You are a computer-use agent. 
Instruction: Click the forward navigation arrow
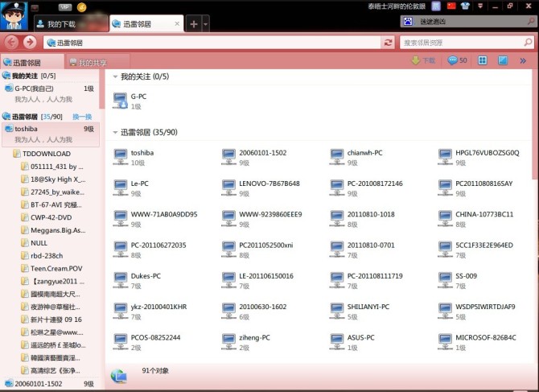click(x=30, y=43)
